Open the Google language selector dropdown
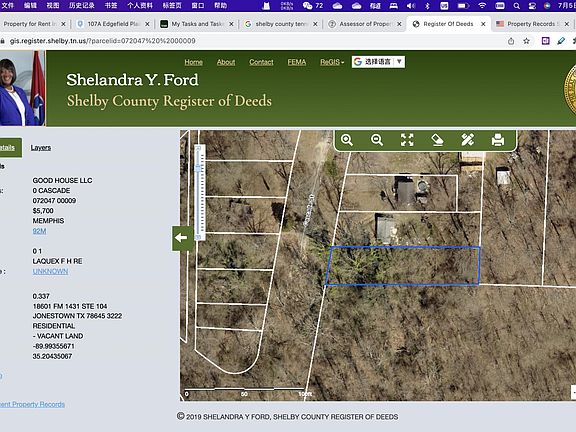Image resolution: width=576 pixels, height=432 pixels. [x=378, y=62]
